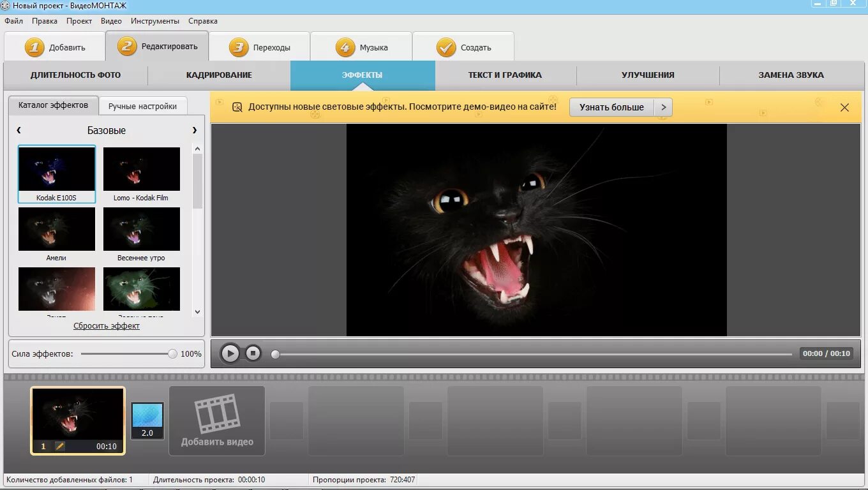This screenshot has width=868, height=490.
Task: Open the ДЛИТЕЛЬНОСТЬ ФОТО tab
Action: tap(75, 75)
